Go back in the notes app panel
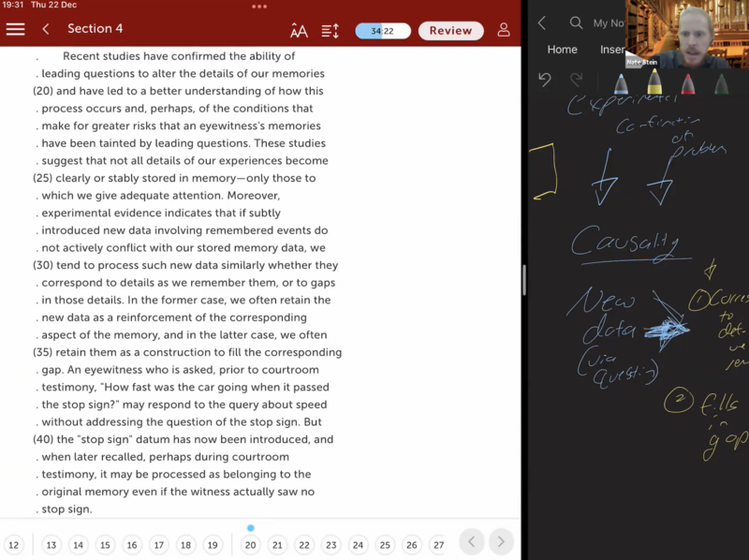This screenshot has height=560, width=749. click(541, 22)
